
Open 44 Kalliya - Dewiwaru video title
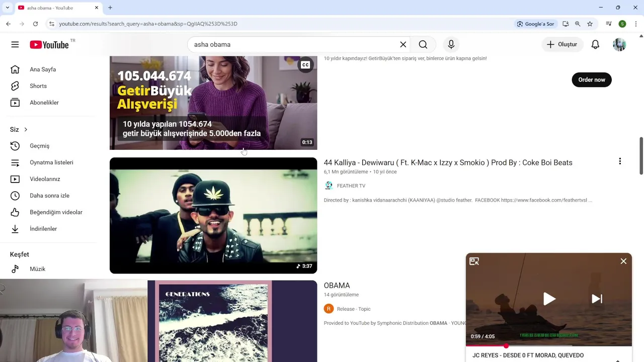(448, 163)
